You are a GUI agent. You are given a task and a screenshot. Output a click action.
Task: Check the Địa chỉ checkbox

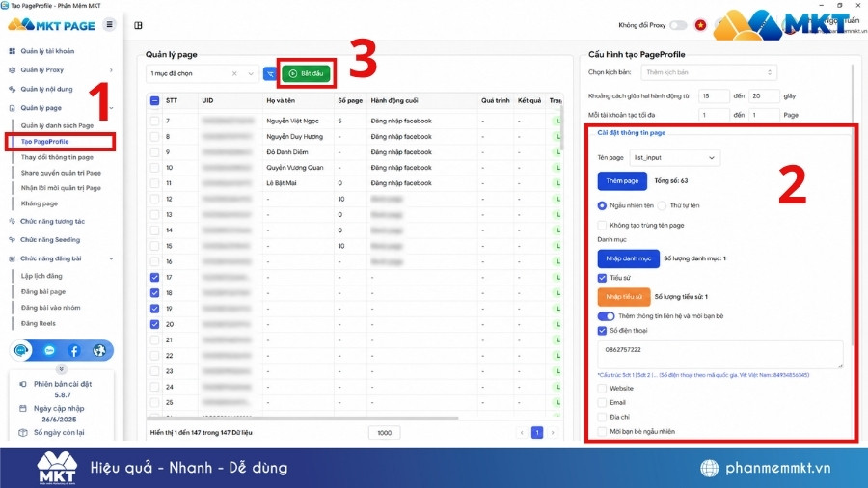coord(602,418)
